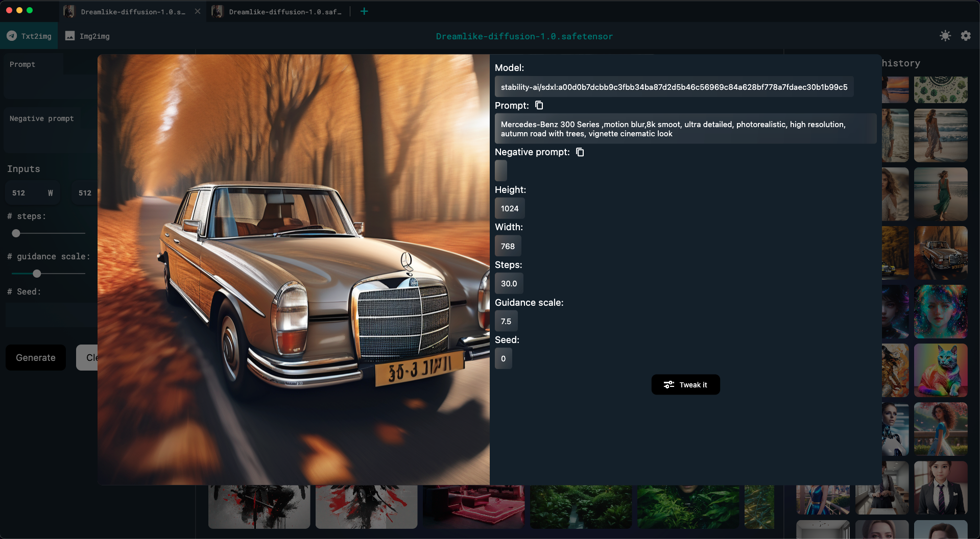Screen dimensions: 980x539
Task: Open the colorful galaxy girl history thumbnail
Action: click(x=941, y=312)
